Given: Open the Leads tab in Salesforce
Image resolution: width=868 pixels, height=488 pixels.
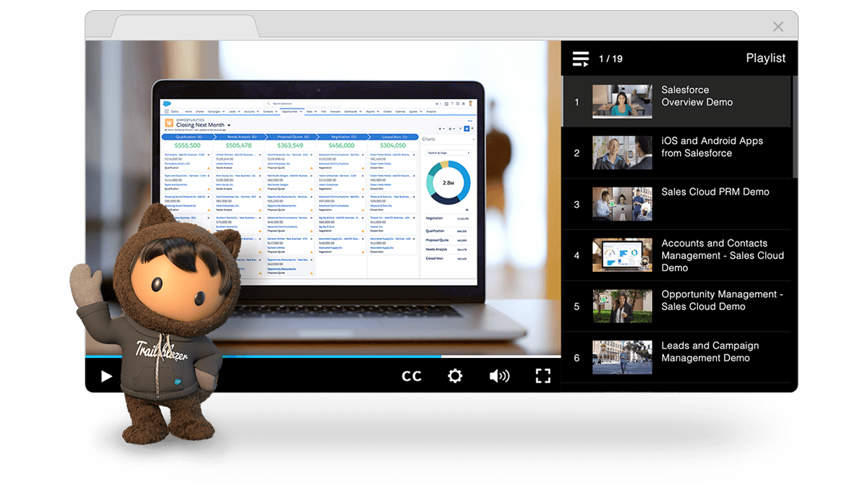Looking at the screenshot, I should click(233, 111).
